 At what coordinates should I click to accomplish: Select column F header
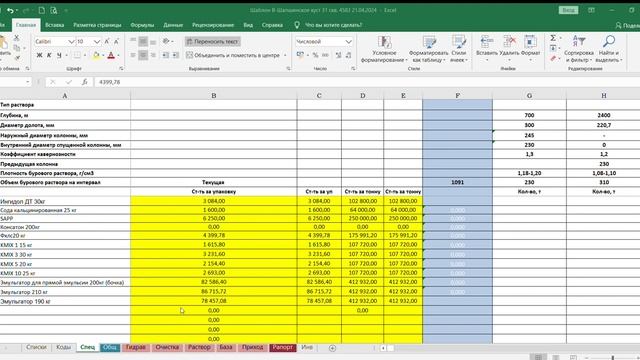[458, 96]
